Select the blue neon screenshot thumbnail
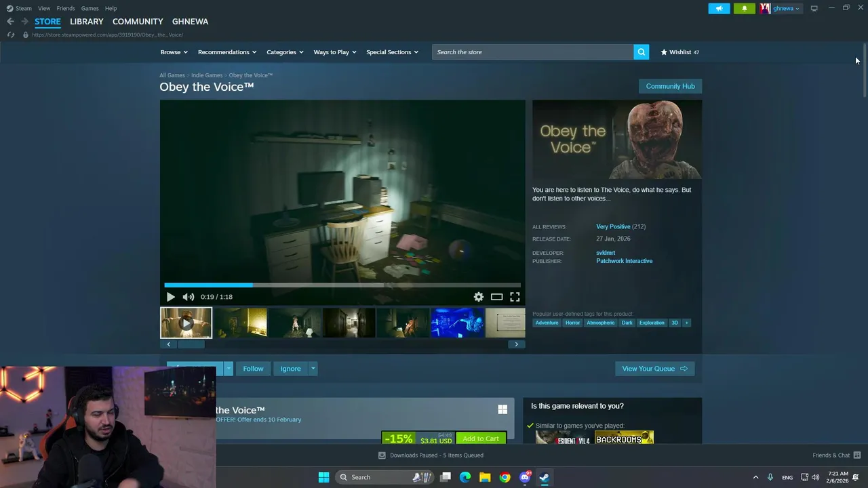The width and height of the screenshot is (868, 488). (x=457, y=323)
